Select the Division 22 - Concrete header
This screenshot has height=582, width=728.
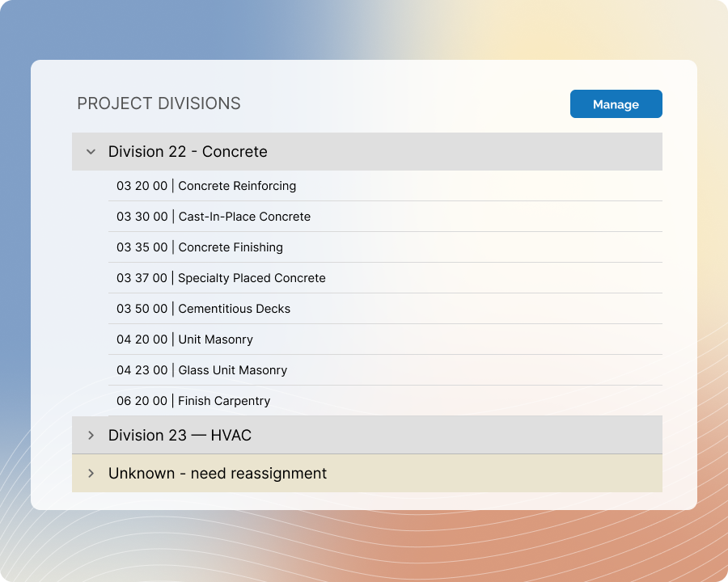[366, 152]
